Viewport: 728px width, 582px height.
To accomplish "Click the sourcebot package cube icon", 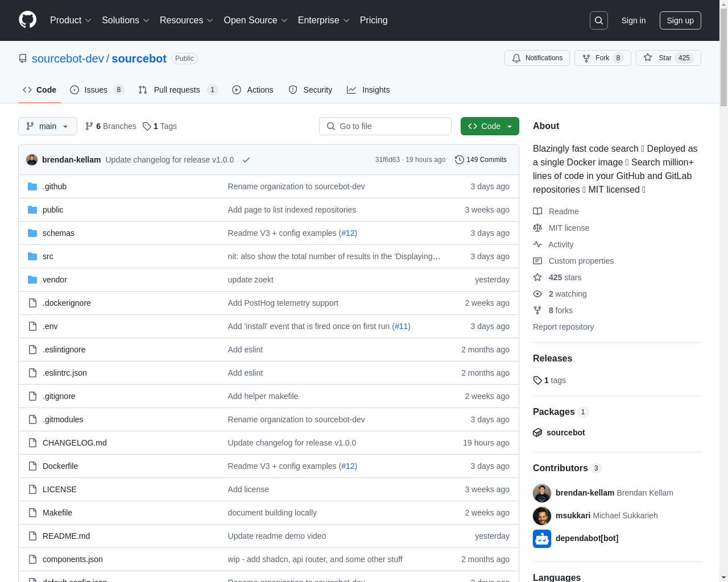I will [537, 433].
